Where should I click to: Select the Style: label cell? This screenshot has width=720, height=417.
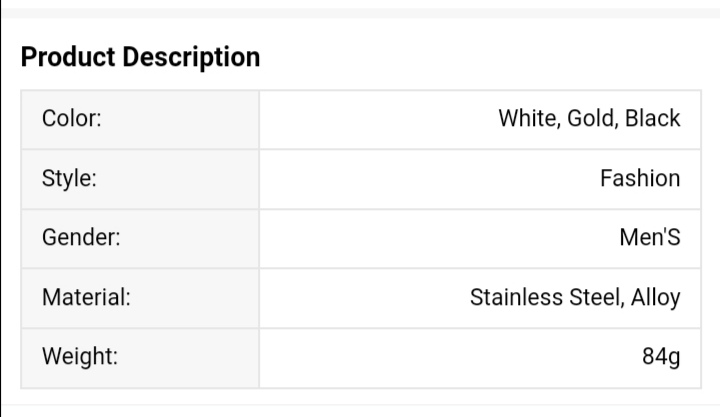click(x=140, y=179)
